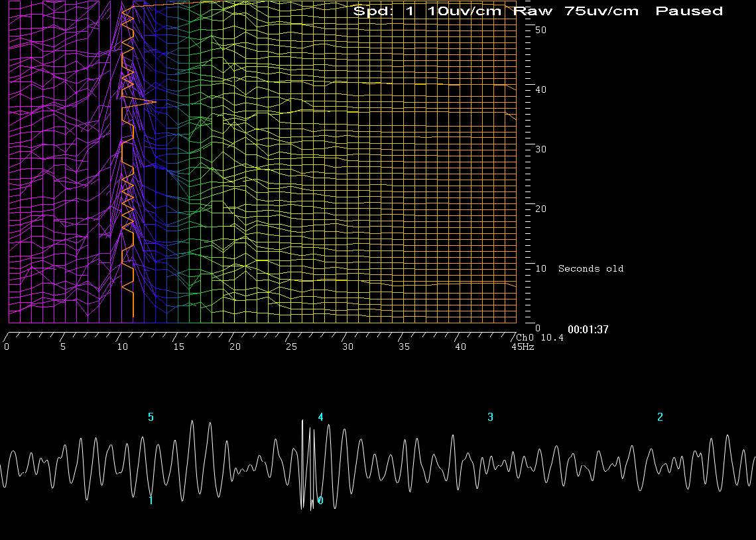Viewport: 756px width, 540px height.
Task: Click cyan marker 5 above the waveform
Action: pyautogui.click(x=151, y=417)
